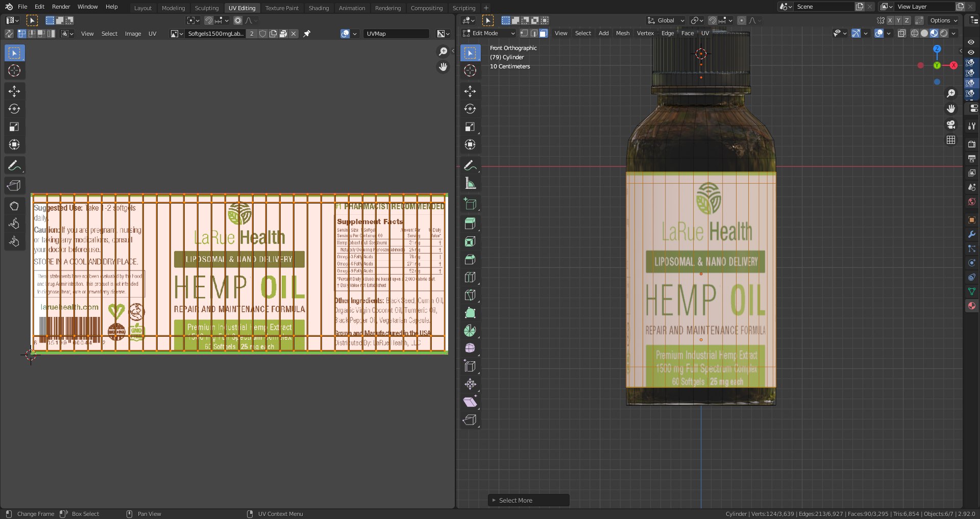Open the Material properties tab
Image resolution: width=980 pixels, height=519 pixels.
[x=972, y=306]
